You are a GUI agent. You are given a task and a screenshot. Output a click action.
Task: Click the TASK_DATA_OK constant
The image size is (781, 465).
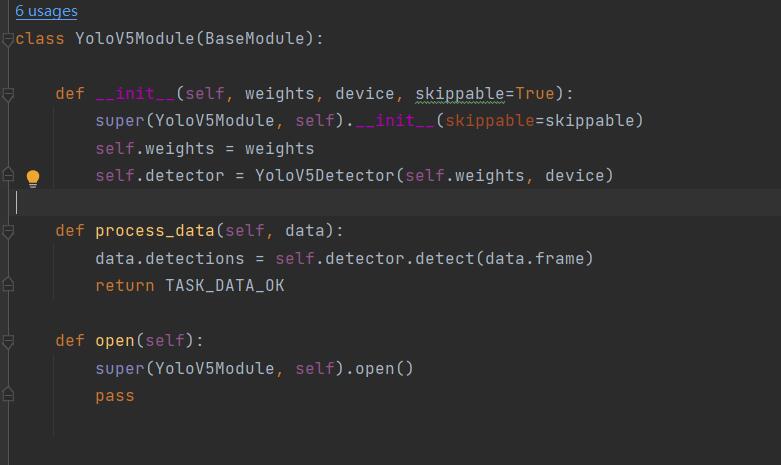point(225,286)
